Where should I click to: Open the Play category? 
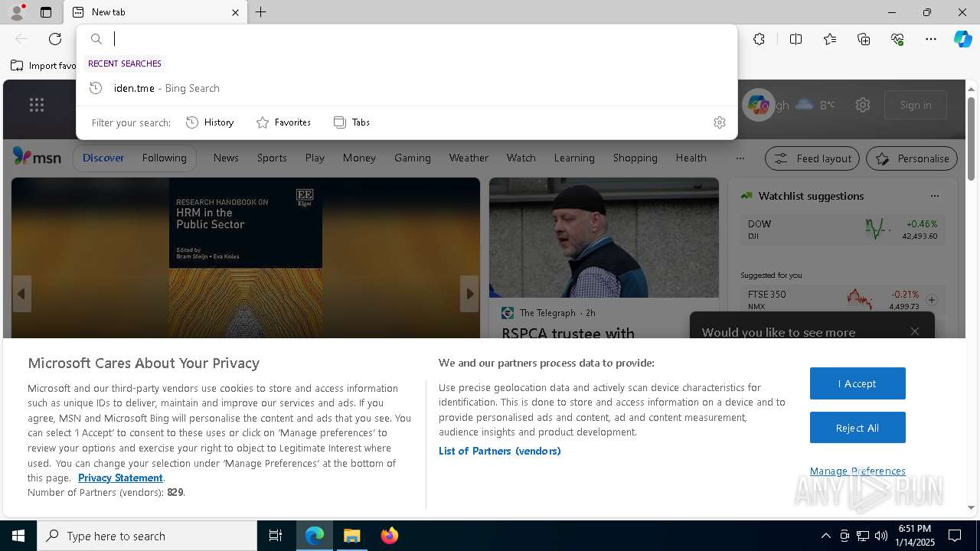coord(315,158)
